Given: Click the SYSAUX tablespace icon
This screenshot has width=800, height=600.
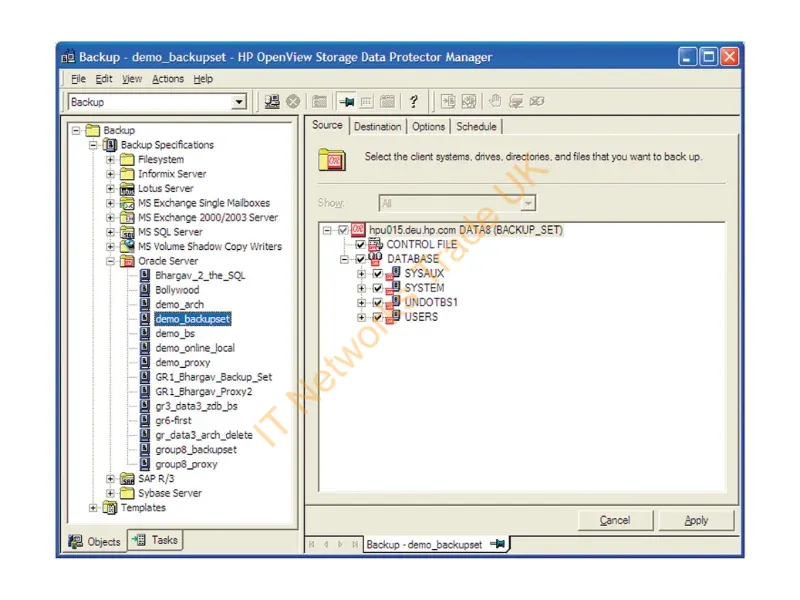Looking at the screenshot, I should coord(393,273).
